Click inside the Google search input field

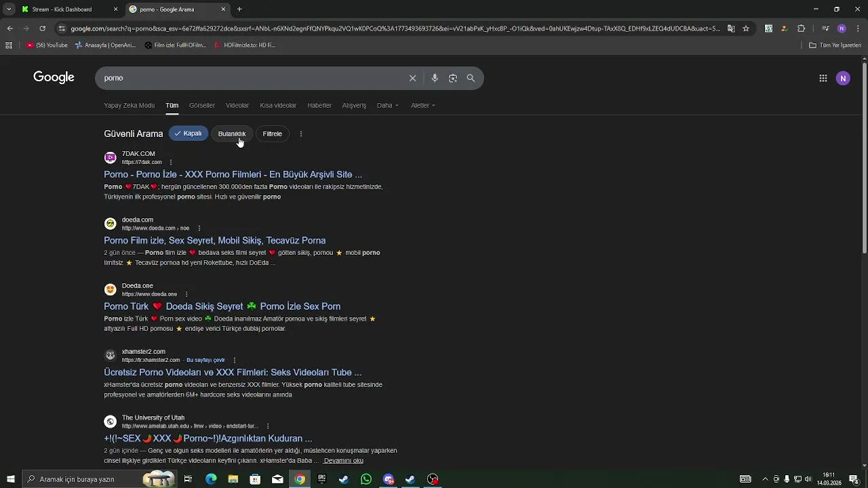point(251,78)
